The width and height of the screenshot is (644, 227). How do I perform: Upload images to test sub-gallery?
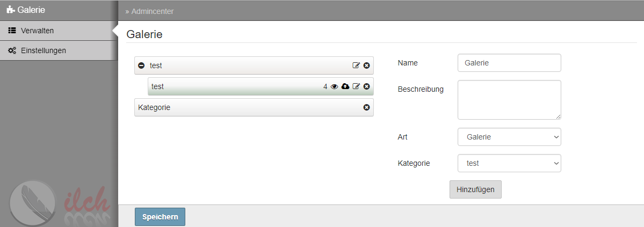click(345, 86)
